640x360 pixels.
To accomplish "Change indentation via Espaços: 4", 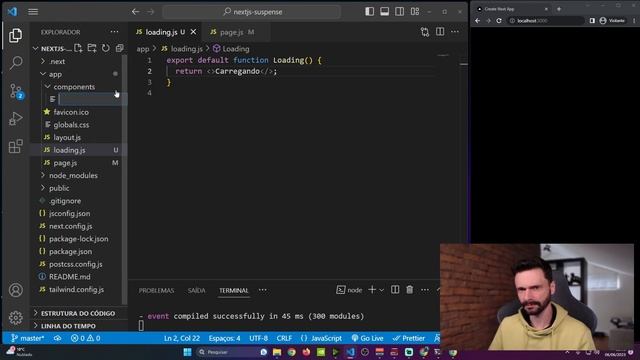I will 224,338.
